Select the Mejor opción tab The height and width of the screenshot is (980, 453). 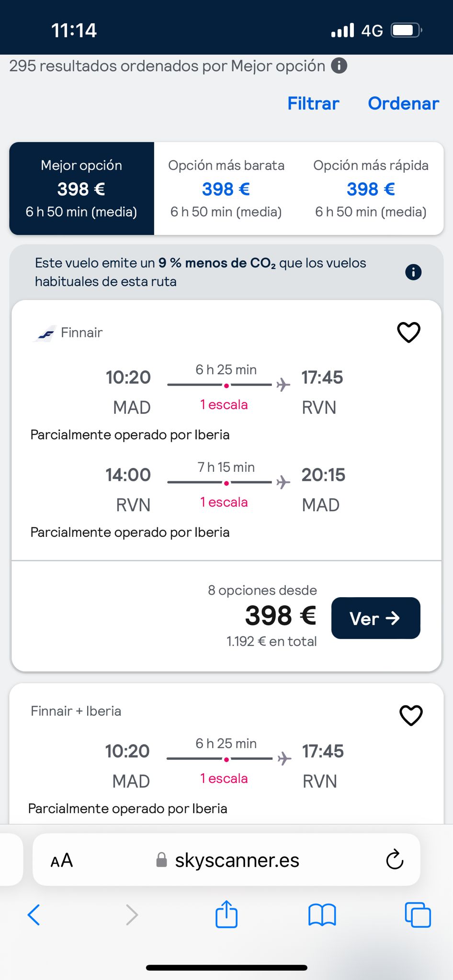pyautogui.click(x=81, y=189)
